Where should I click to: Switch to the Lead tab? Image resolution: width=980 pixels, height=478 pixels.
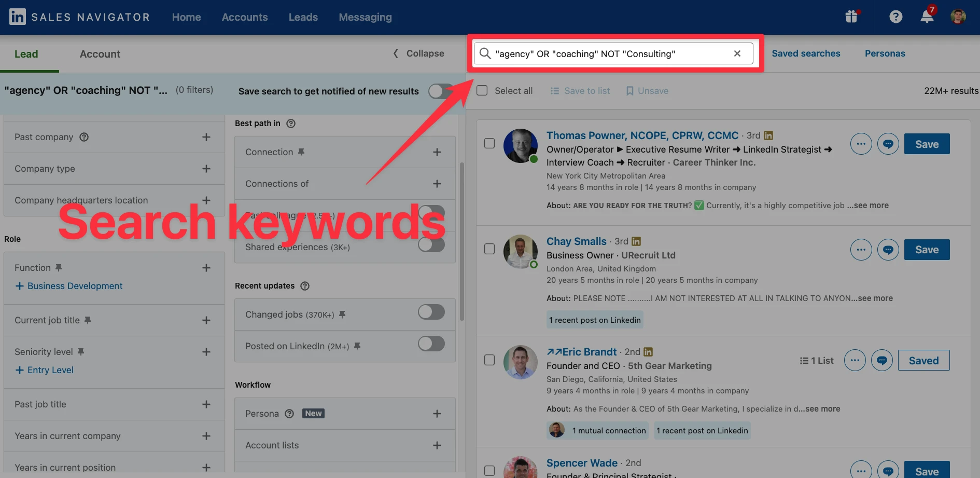pos(26,54)
